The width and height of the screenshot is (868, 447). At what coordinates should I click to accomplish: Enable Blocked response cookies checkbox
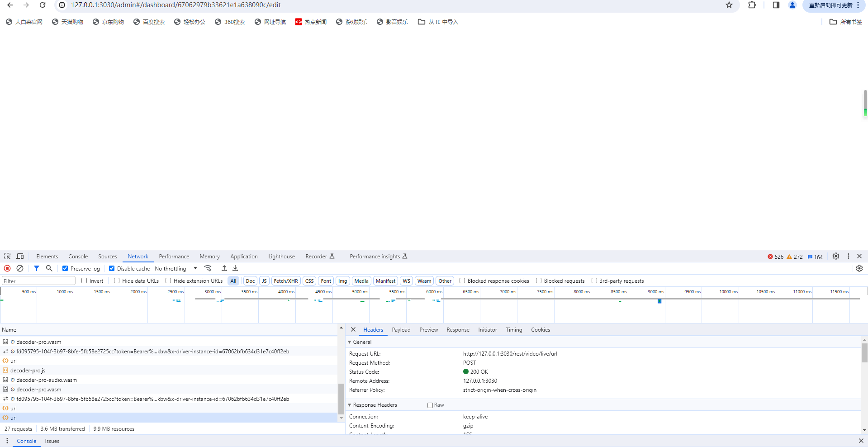462,281
